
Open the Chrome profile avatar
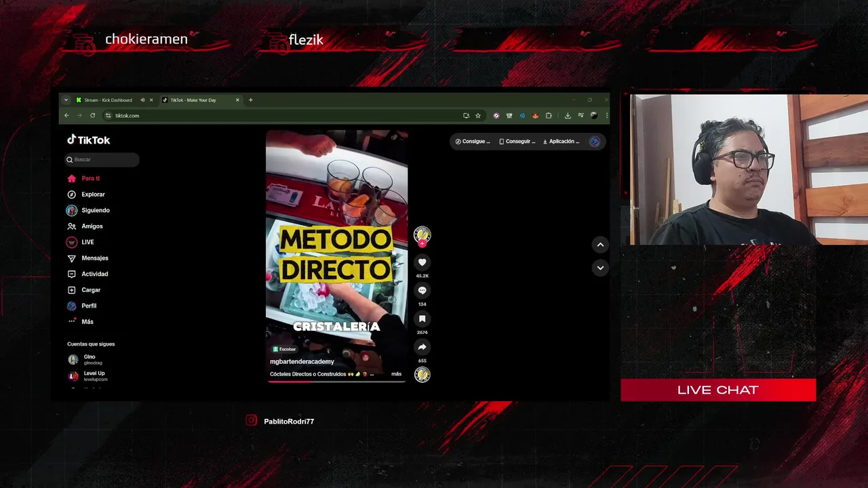(594, 116)
